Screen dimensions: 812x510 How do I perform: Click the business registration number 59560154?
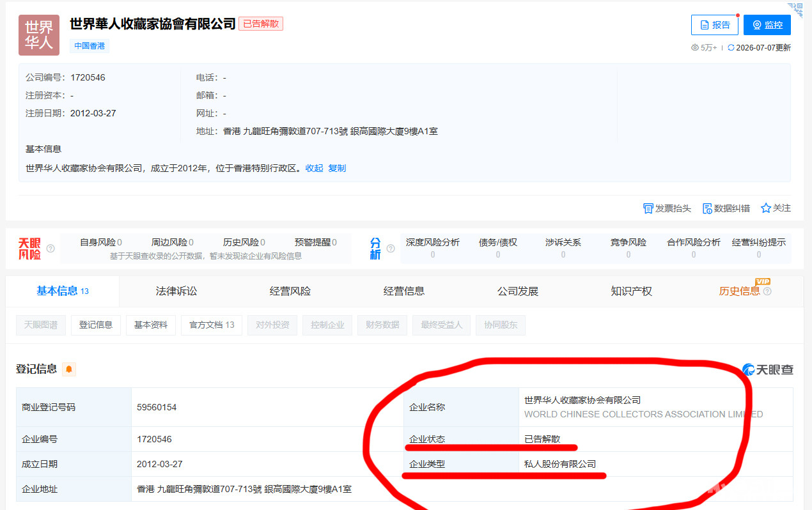(x=157, y=407)
